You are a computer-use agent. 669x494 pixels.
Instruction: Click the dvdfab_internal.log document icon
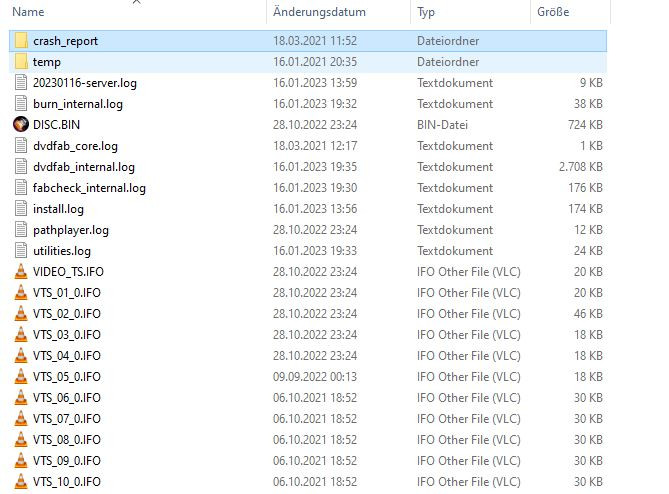tap(21, 167)
